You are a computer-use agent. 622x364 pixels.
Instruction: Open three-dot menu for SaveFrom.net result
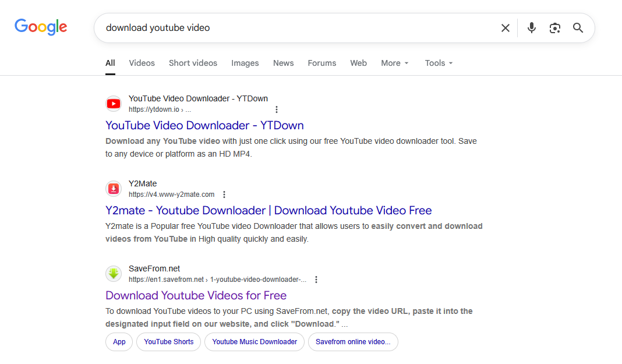(x=316, y=280)
